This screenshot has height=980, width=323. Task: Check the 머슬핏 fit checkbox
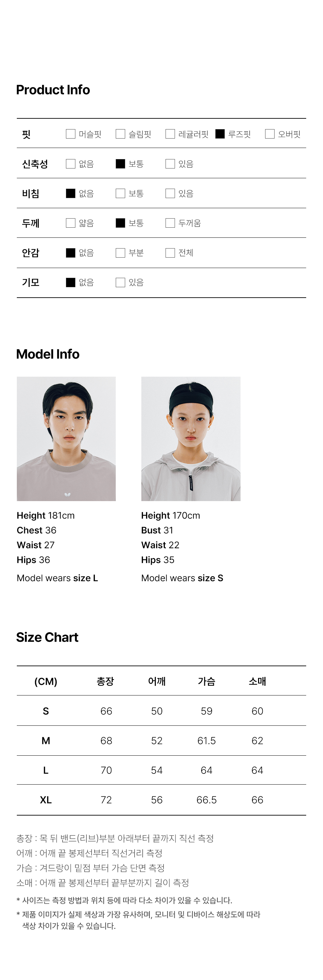70,134
